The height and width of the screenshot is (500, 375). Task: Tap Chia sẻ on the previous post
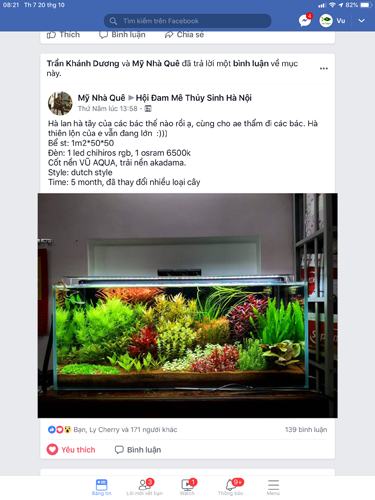pos(184,35)
